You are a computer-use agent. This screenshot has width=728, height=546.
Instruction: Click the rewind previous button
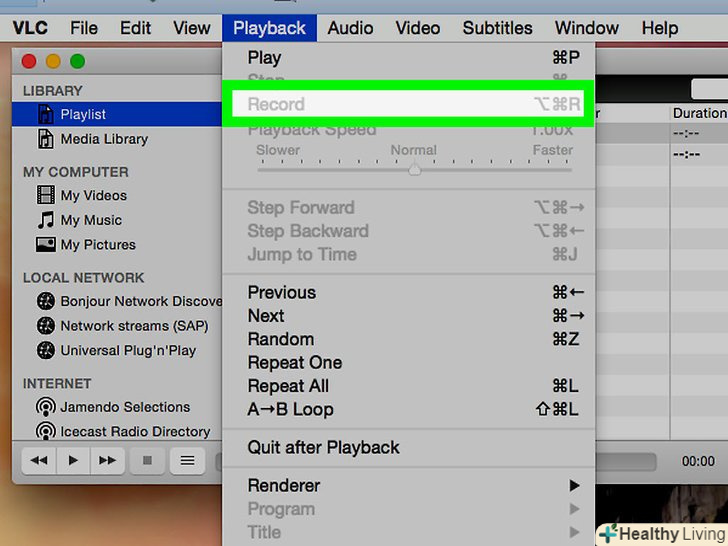[x=39, y=461]
